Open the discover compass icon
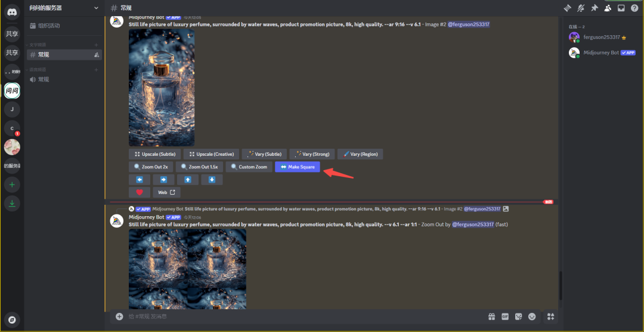The height and width of the screenshot is (332, 644). coord(12,319)
